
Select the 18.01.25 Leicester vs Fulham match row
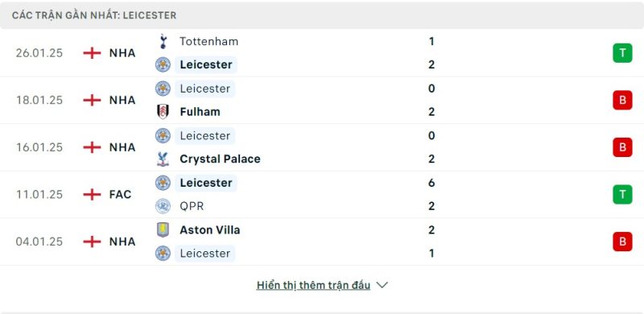322,101
